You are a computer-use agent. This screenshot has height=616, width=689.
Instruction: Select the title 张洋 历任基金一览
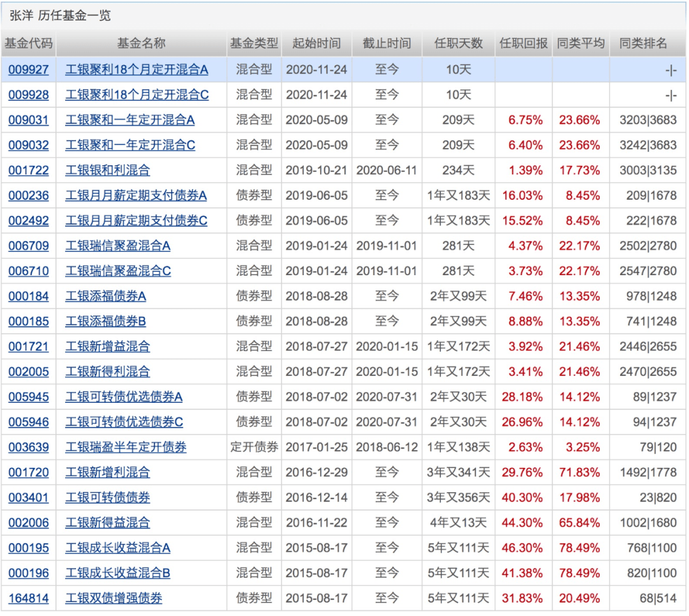[x=60, y=16]
